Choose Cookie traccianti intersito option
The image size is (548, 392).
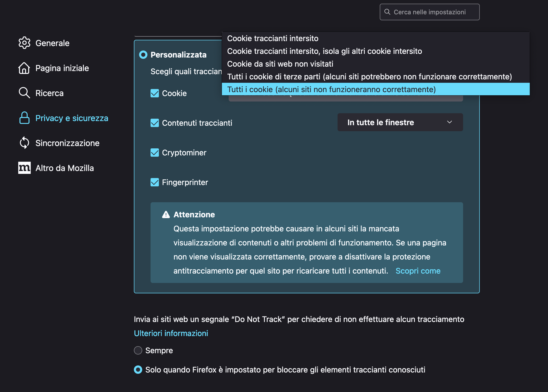point(273,39)
